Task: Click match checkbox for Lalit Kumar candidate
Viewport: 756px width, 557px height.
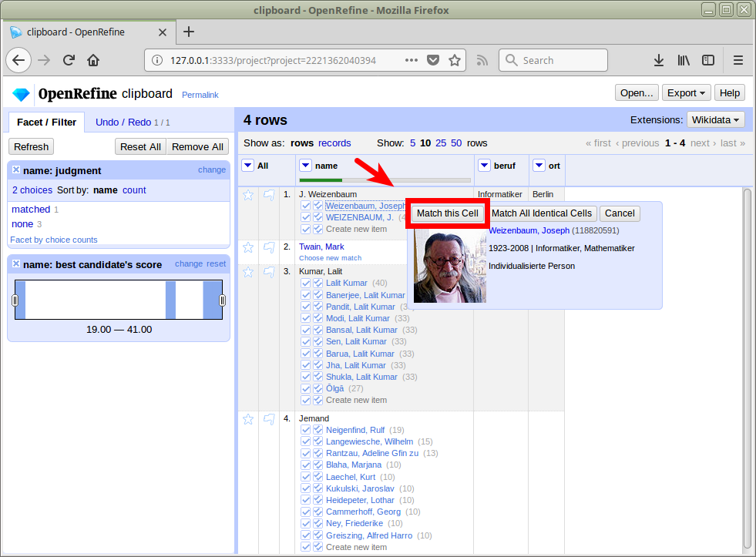Action: tap(306, 283)
